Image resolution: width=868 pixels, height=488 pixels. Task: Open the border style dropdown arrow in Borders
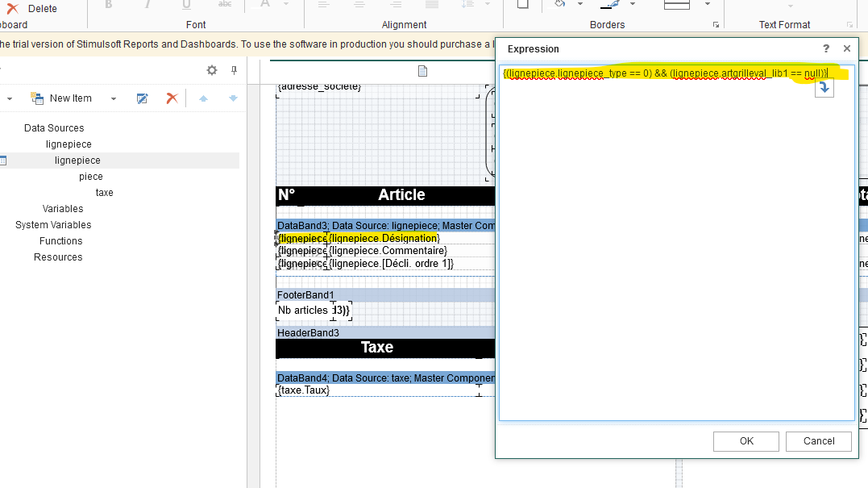point(707,4)
